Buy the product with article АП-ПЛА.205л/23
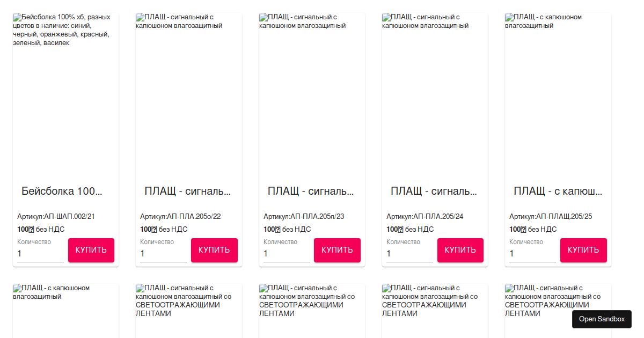The width and height of the screenshot is (644, 338). [337, 250]
